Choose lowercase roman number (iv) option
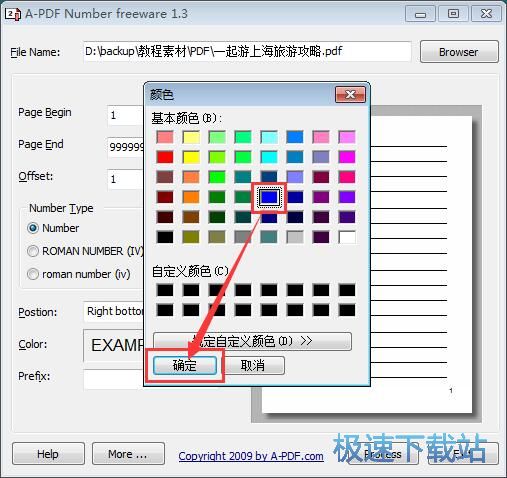The width and height of the screenshot is (507, 478). tap(33, 274)
